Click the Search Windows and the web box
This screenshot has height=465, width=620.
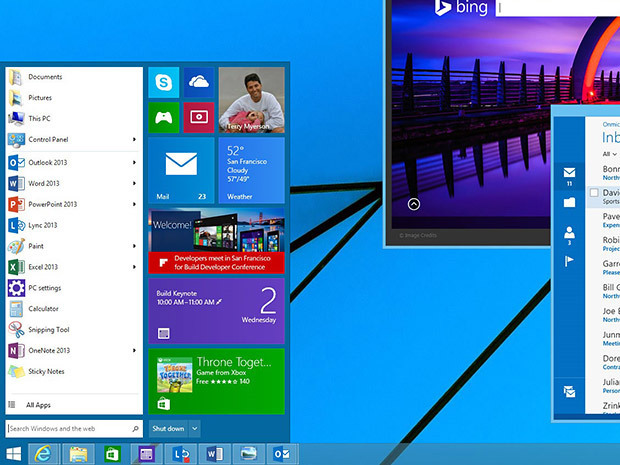[x=74, y=429]
